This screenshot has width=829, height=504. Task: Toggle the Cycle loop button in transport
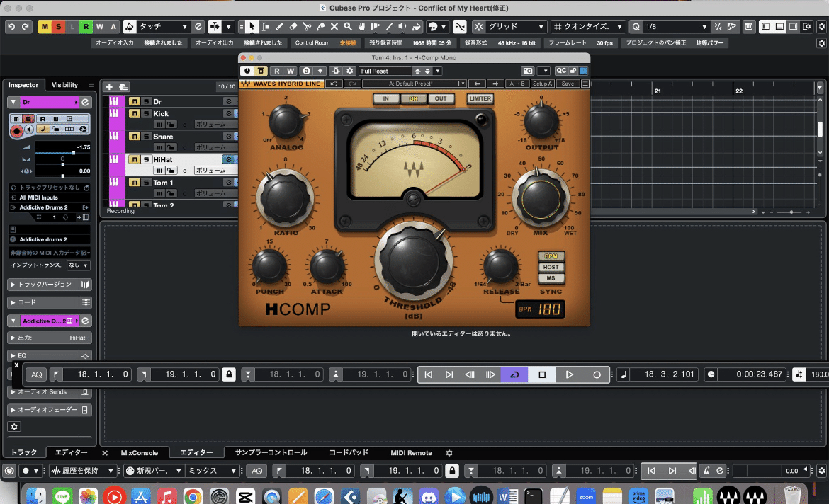tap(514, 374)
